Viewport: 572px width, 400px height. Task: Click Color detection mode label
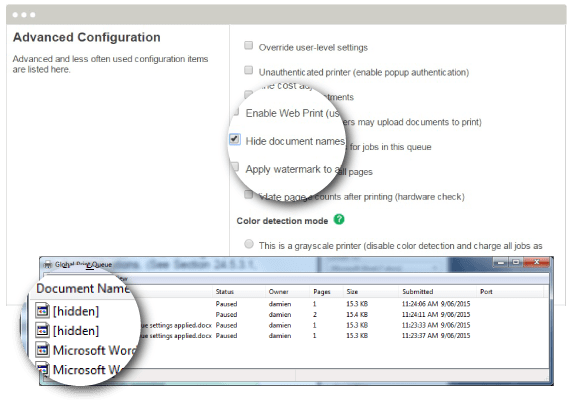pos(282,221)
